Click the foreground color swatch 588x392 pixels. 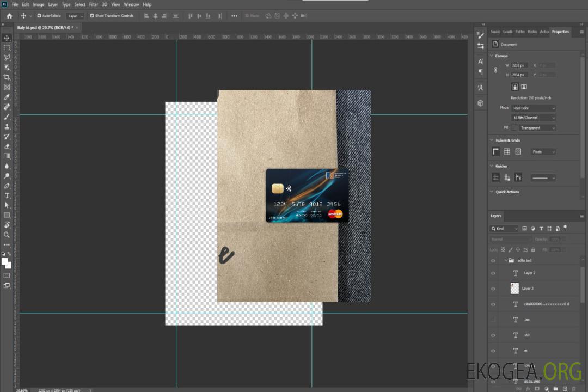(5, 261)
